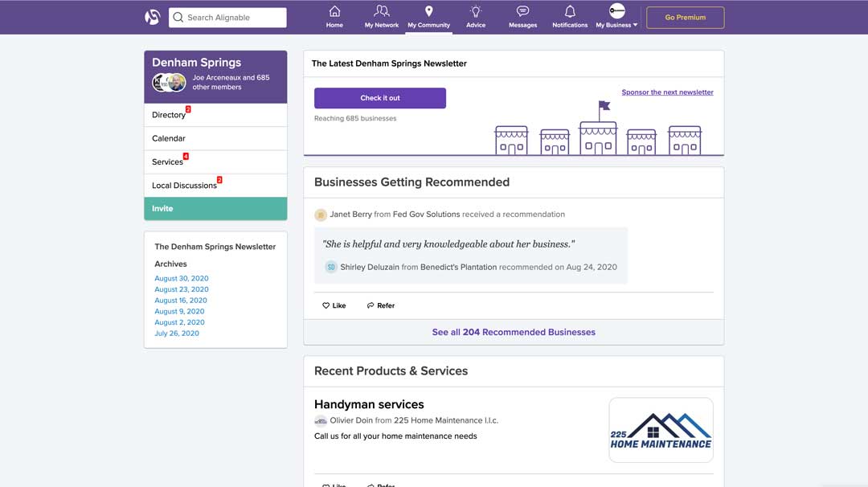
Task: Click 'Call us for all your home maintenance needs'
Action: (395, 436)
